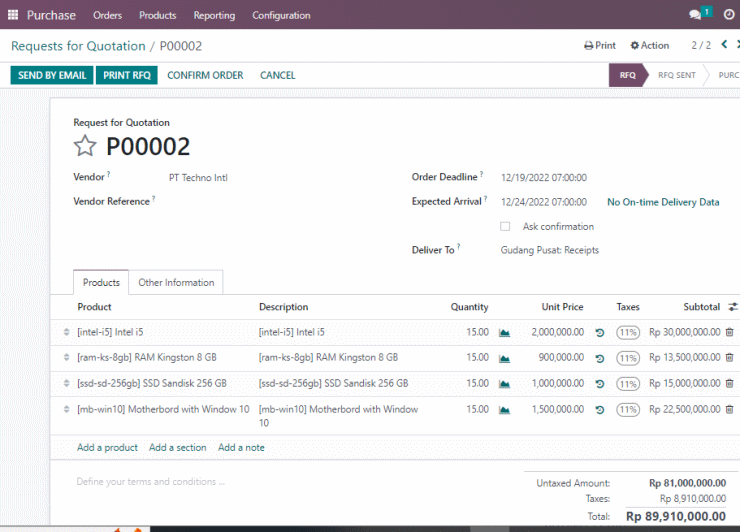
Task: Grab the Motherbord row drag handle
Action: coord(66,409)
